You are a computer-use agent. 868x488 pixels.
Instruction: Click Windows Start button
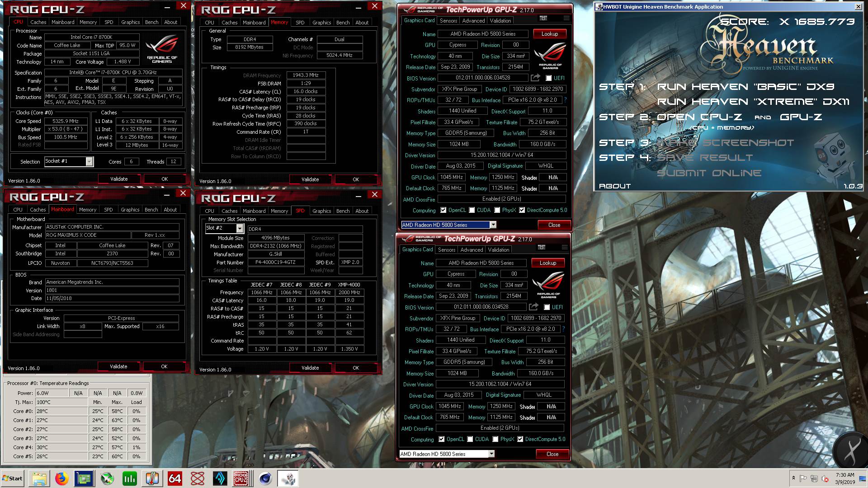(x=13, y=479)
